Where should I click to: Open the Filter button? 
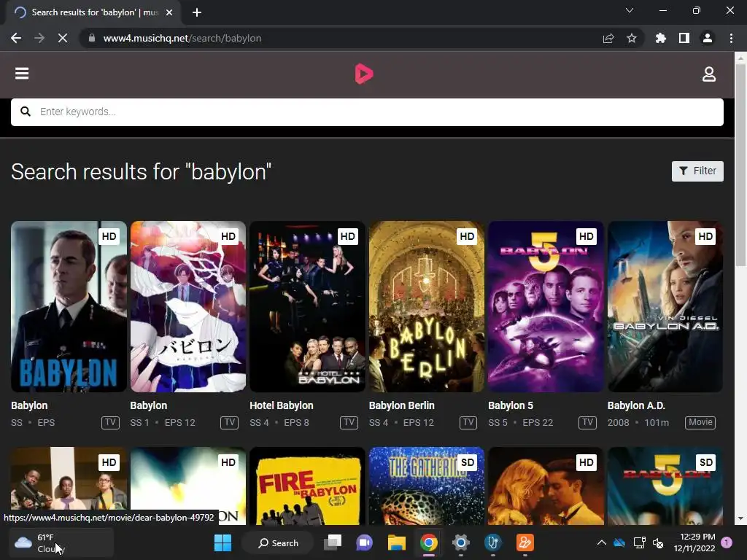[697, 171]
